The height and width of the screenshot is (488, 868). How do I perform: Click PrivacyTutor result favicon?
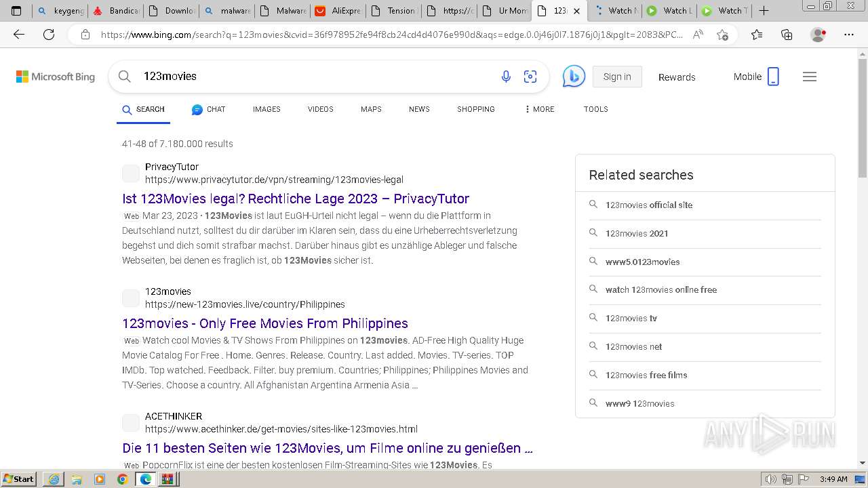[131, 174]
